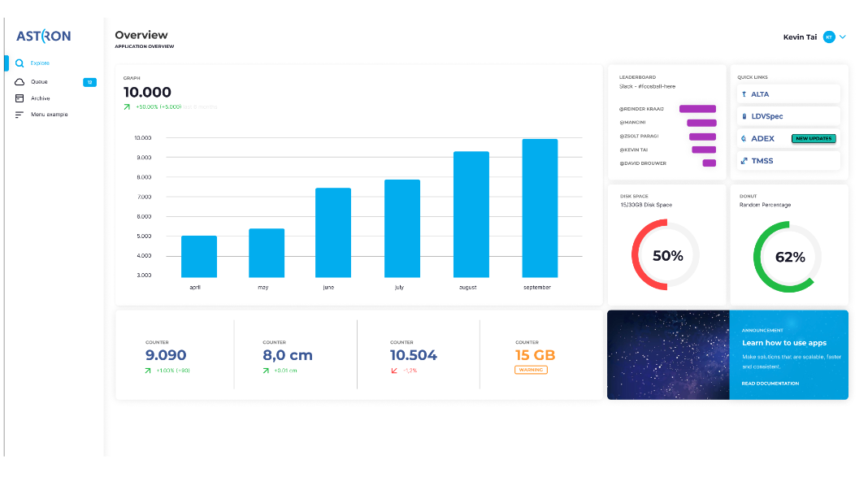Click the ALTA quick link icon

point(744,94)
